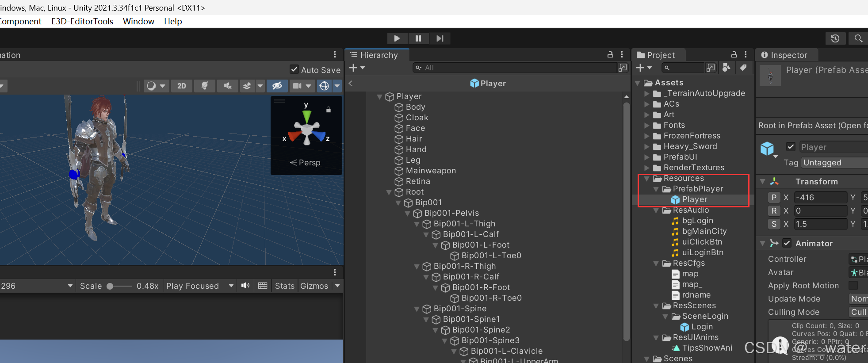Open the Hierarchy three-dot options menu
This screenshot has width=868, height=363.
pos(622,54)
